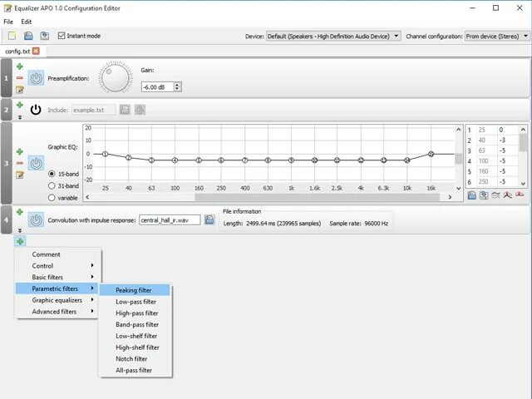Remove the Preamplification filter with minus icon

coord(20,78)
